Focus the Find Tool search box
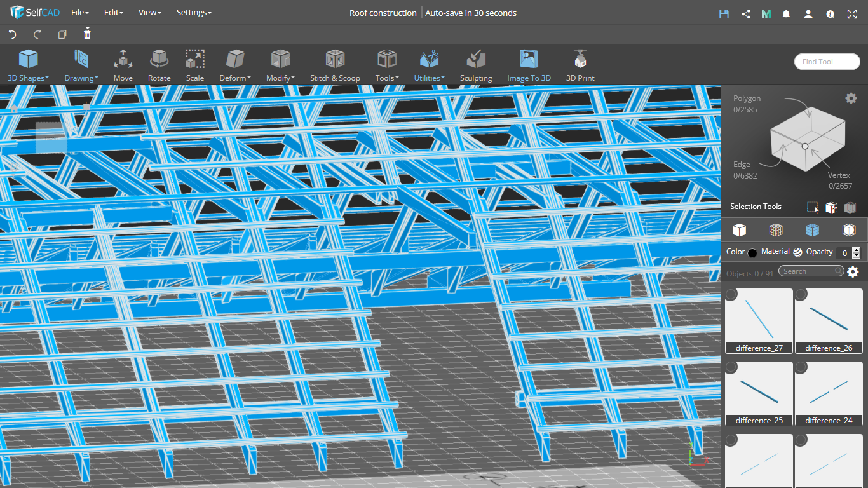868x488 pixels. click(827, 62)
